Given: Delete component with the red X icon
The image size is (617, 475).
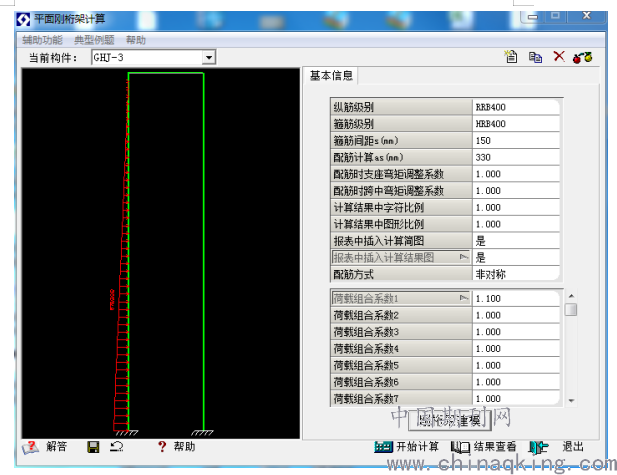Looking at the screenshot, I should [x=559, y=58].
